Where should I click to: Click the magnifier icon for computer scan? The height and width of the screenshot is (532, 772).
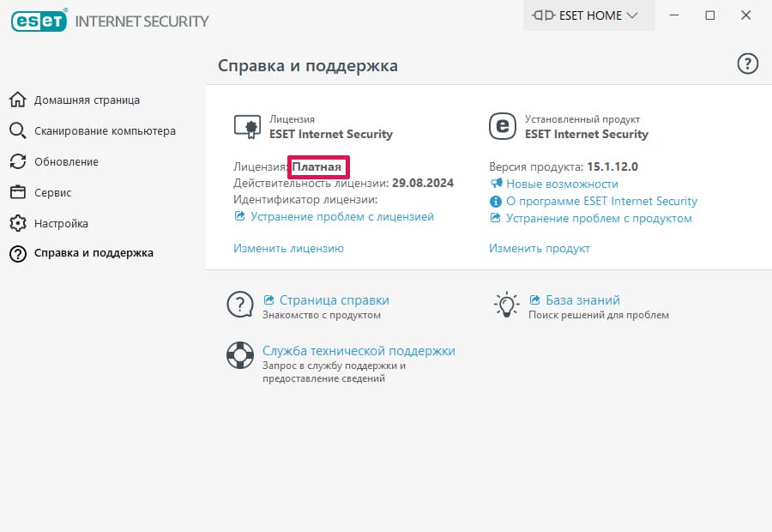(x=18, y=130)
